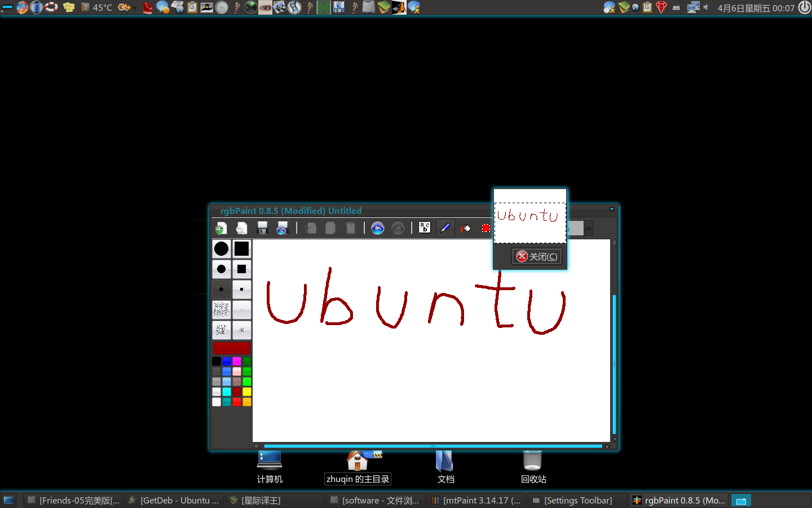Select rgbPaint 0.8.5 taskbar entry
This screenshot has height=508, width=812.
(678, 500)
